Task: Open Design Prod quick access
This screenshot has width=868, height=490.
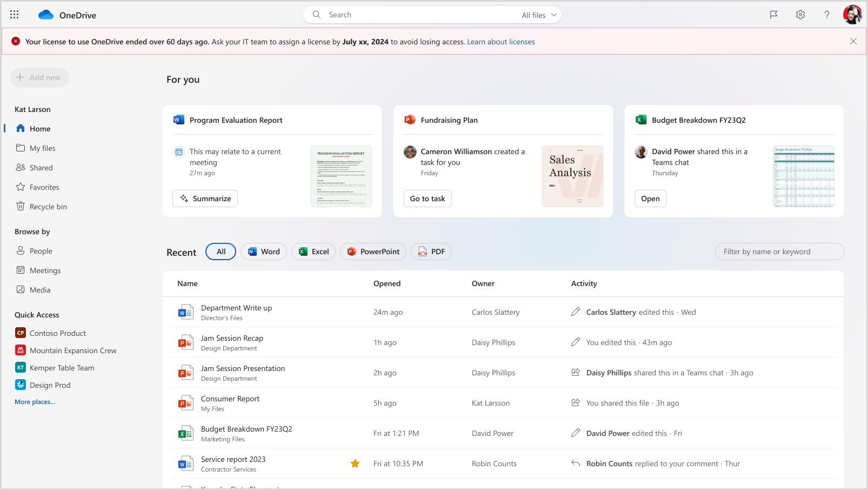Action: tap(50, 385)
